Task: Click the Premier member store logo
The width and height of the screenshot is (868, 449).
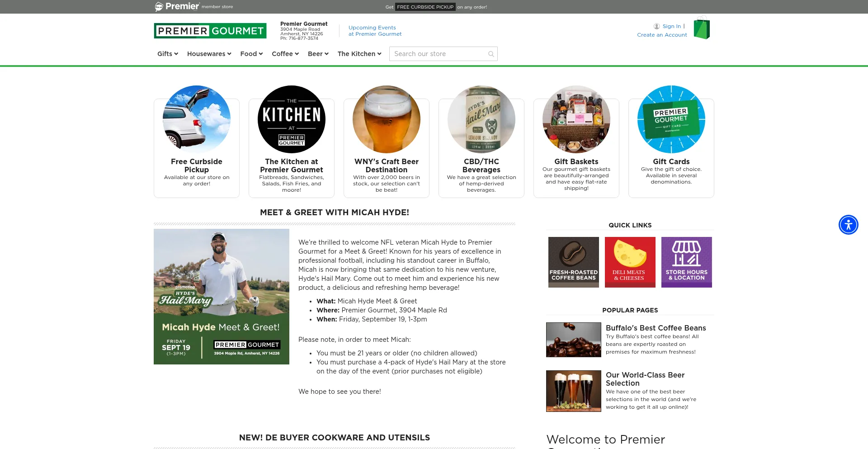Action: (193, 6)
